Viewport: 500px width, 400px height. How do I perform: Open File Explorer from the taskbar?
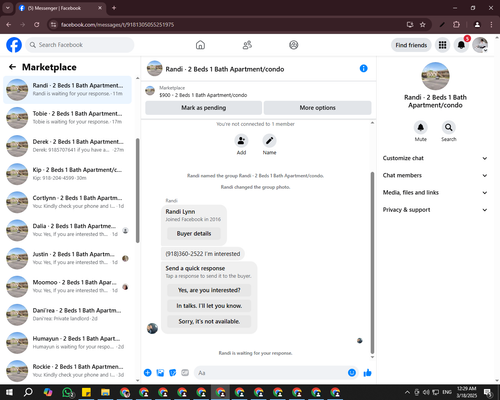click(105, 392)
